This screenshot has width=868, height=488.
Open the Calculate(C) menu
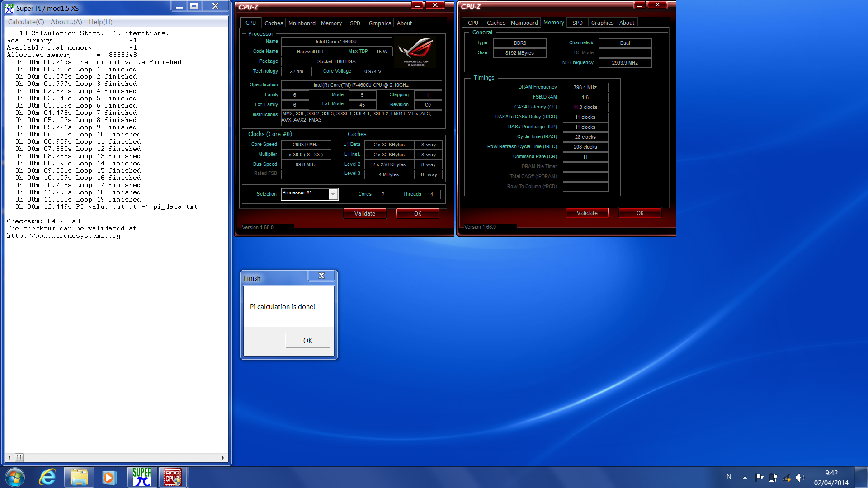click(x=26, y=22)
